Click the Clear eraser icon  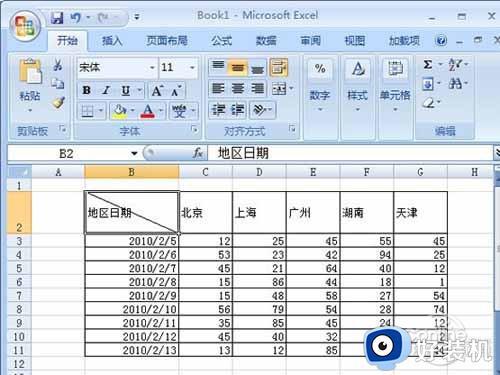[x=429, y=102]
